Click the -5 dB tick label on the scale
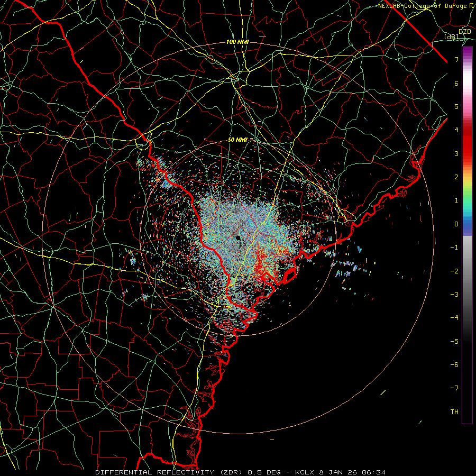 pyautogui.click(x=454, y=341)
